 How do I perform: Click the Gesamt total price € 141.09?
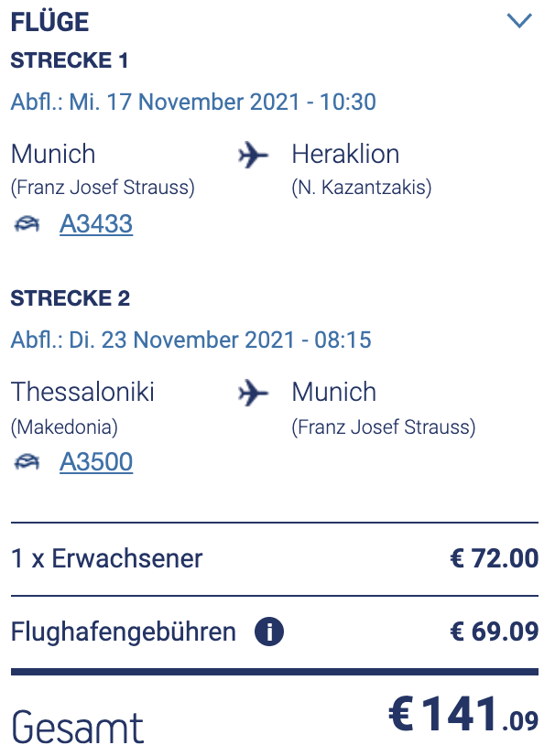[x=464, y=716]
